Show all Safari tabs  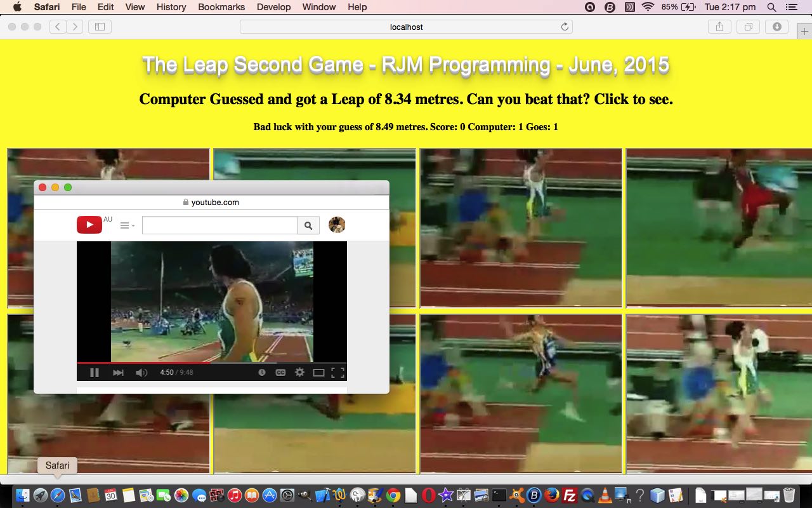pos(748,27)
